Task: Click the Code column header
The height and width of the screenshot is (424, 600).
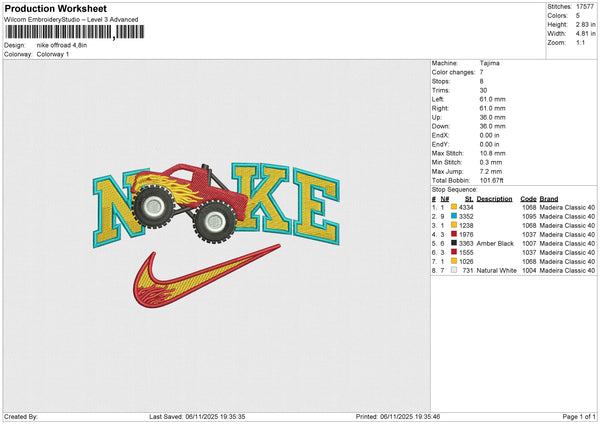Action: click(528, 198)
